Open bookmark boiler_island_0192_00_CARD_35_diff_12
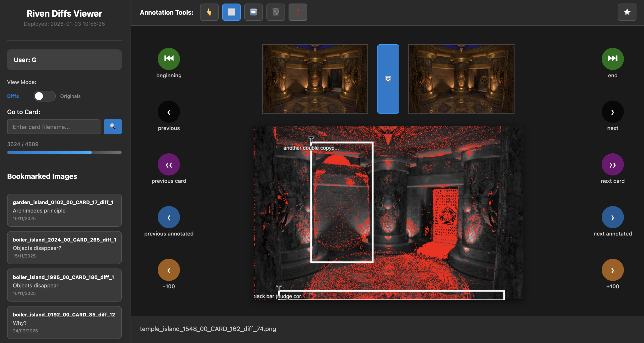The image size is (644, 343). 64,322
